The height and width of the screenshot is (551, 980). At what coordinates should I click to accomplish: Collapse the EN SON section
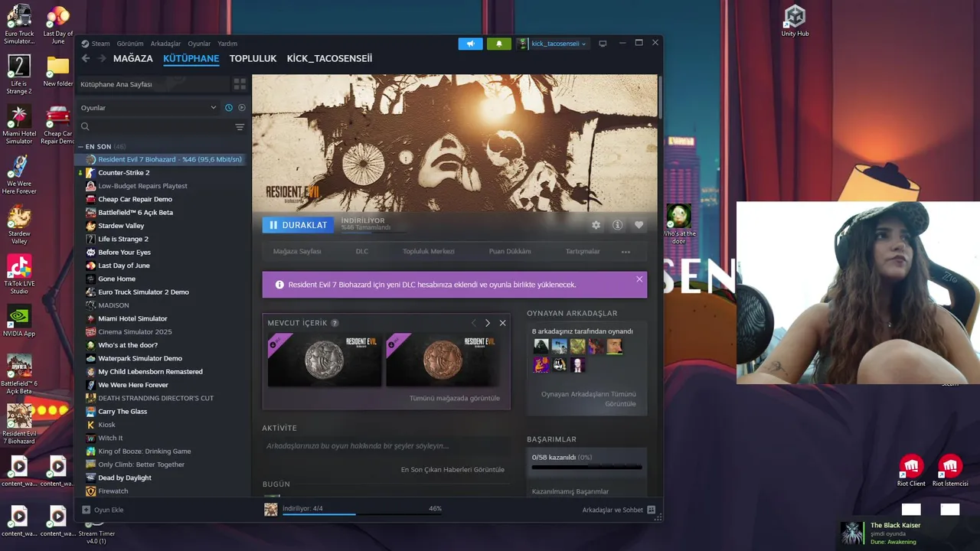pos(102,146)
